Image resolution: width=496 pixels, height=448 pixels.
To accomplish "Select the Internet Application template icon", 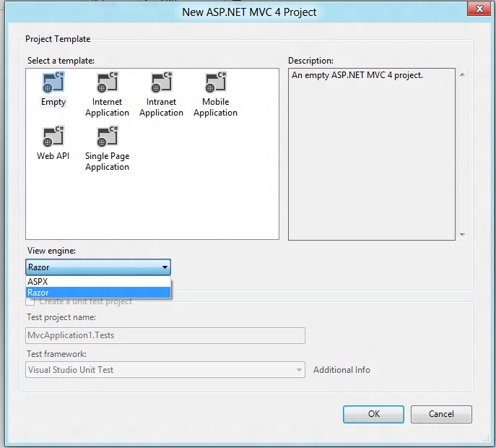I will (108, 82).
